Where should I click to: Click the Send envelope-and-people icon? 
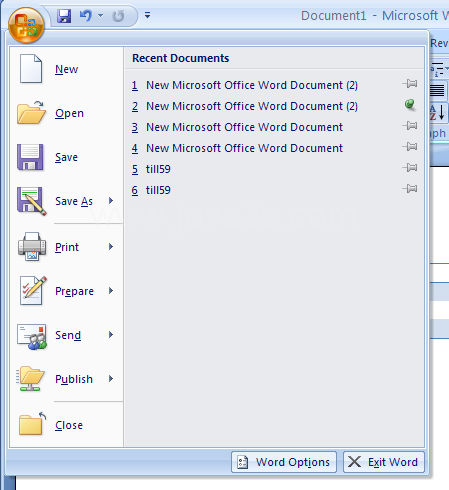32,336
